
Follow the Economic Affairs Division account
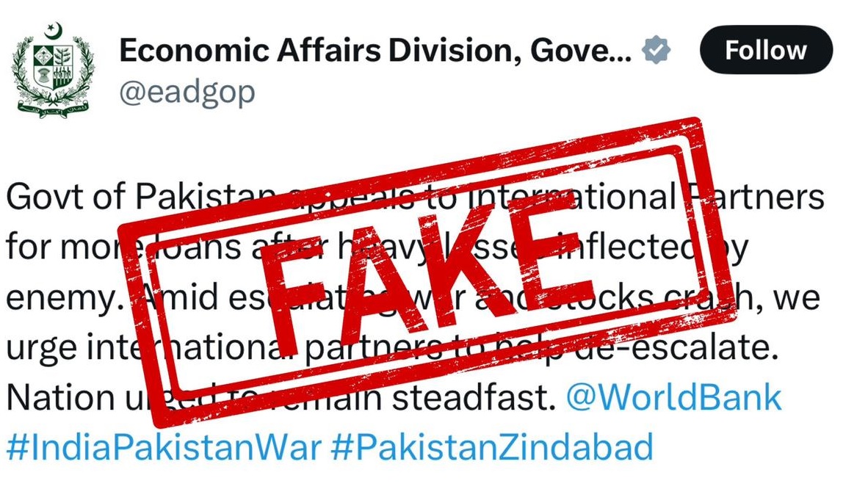[x=766, y=50]
